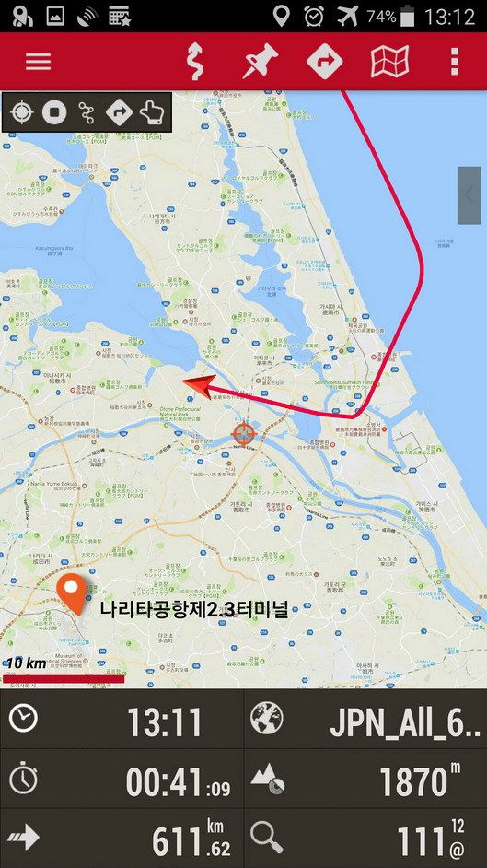
Task: Open the hamburger main menu
Action: (38, 62)
